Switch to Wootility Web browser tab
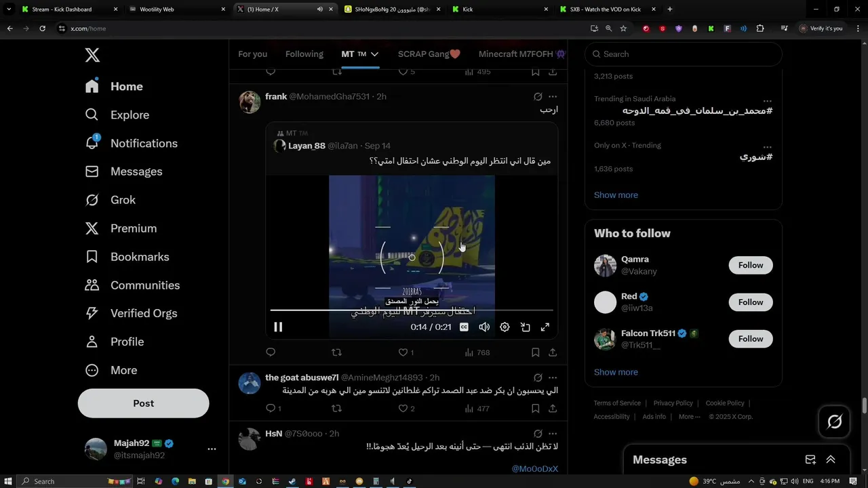Image resolution: width=868 pixels, height=488 pixels. pyautogui.click(x=178, y=9)
